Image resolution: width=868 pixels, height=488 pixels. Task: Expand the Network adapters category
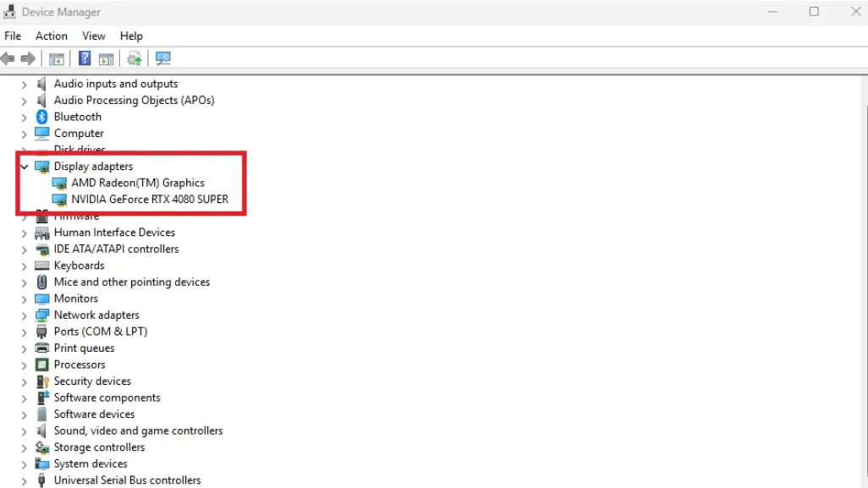coord(24,315)
